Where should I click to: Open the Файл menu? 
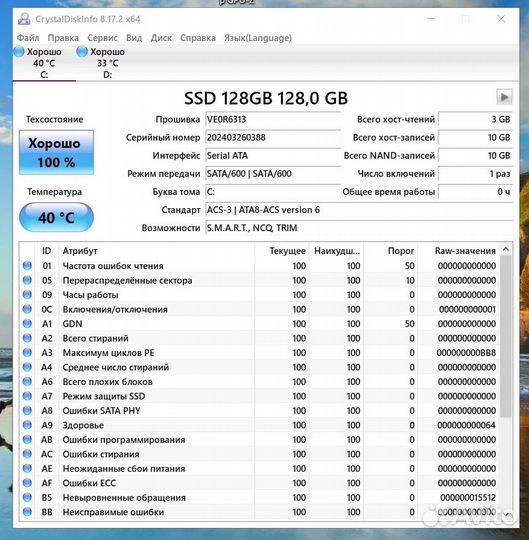(28, 38)
